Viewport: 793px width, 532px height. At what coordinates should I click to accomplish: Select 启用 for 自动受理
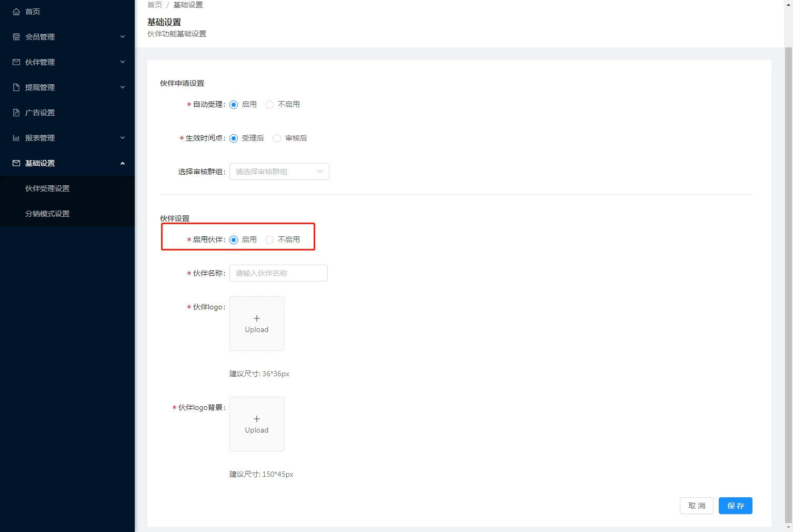pyautogui.click(x=234, y=105)
